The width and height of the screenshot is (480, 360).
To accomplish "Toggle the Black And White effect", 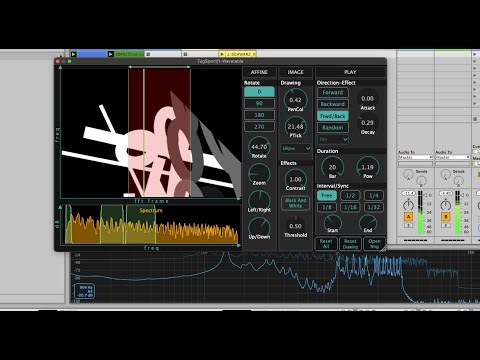I will coord(295,203).
